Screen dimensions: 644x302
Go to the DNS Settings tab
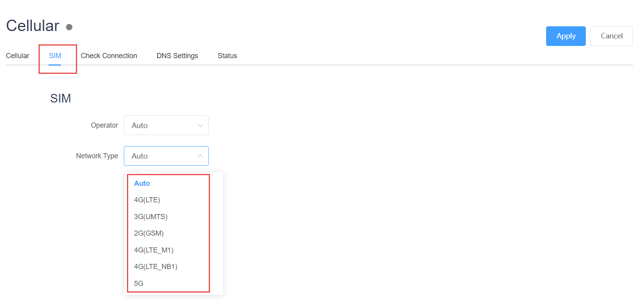177,56
